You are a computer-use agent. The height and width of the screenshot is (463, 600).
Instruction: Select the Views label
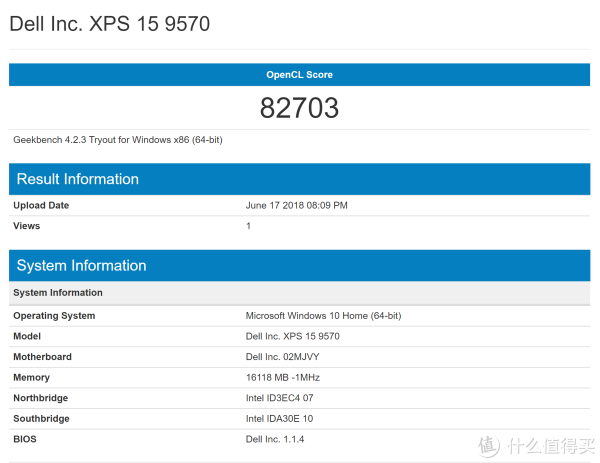coord(26,226)
